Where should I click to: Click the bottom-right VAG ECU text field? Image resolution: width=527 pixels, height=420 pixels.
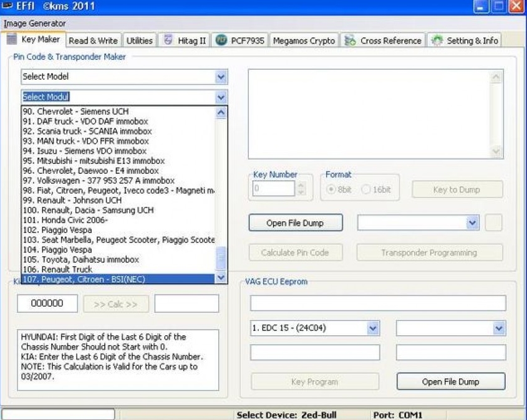(451, 353)
